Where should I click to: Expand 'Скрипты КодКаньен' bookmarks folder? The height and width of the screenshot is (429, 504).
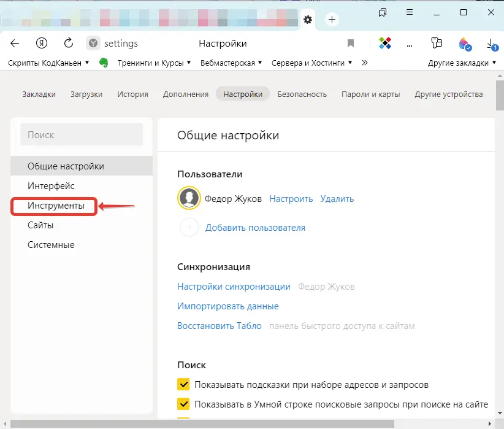[x=48, y=63]
